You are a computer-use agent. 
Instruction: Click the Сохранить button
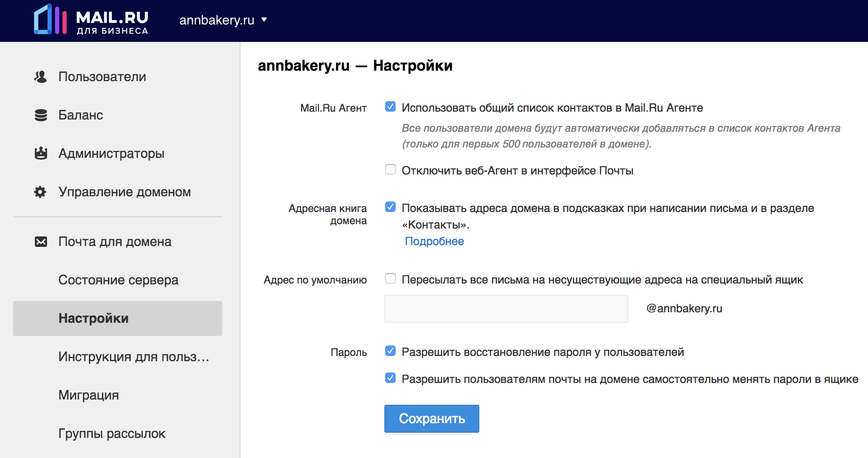[x=432, y=419]
